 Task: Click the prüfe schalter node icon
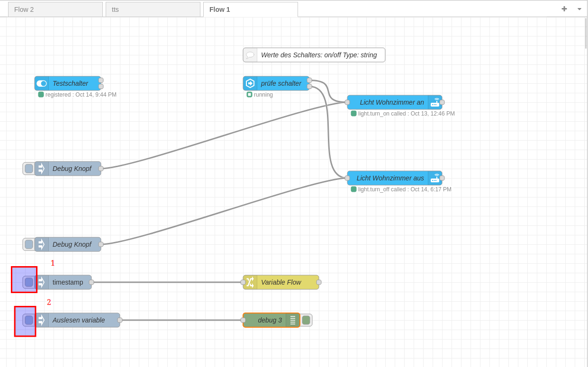click(250, 83)
